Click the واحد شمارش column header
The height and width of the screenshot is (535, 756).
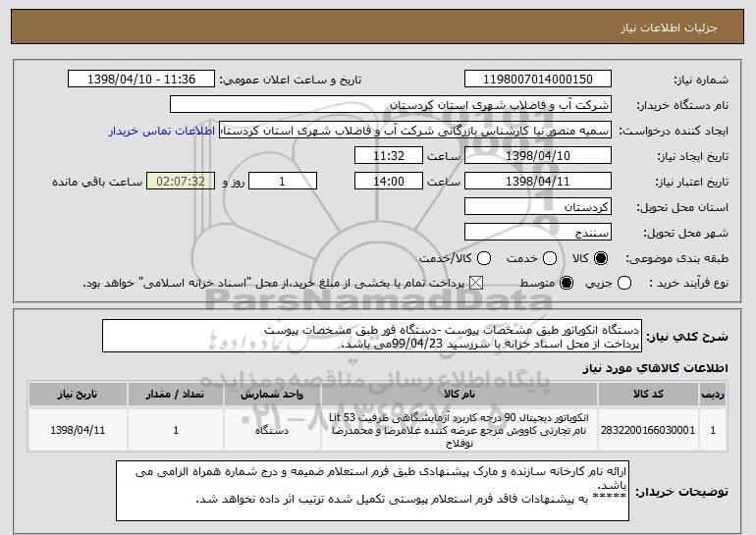[x=272, y=395]
